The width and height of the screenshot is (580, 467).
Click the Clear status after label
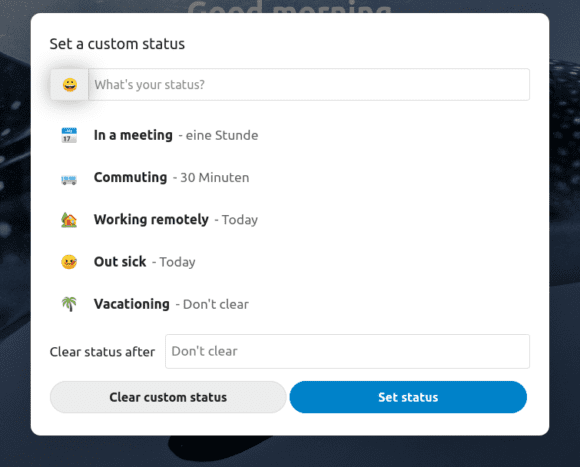coord(102,352)
